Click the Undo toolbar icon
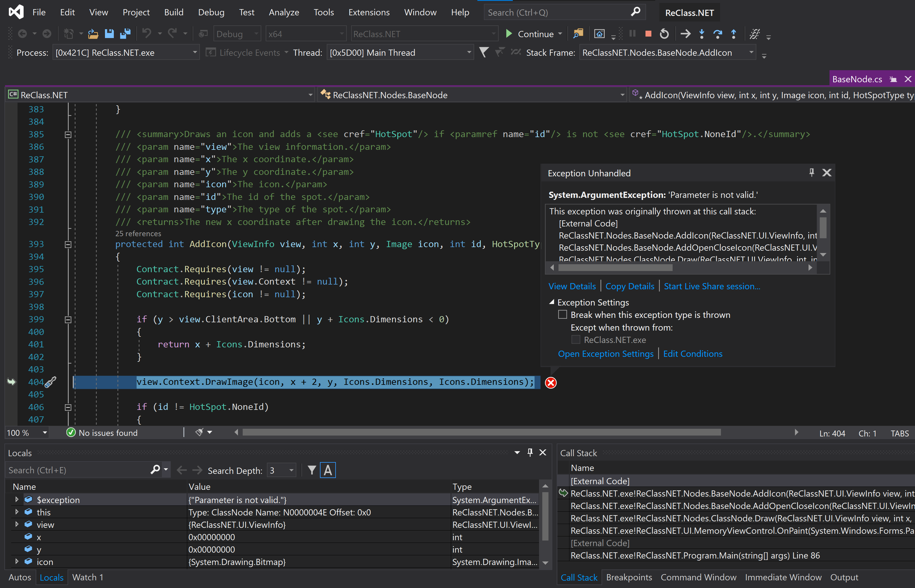The height and width of the screenshot is (588, 915). tap(147, 34)
